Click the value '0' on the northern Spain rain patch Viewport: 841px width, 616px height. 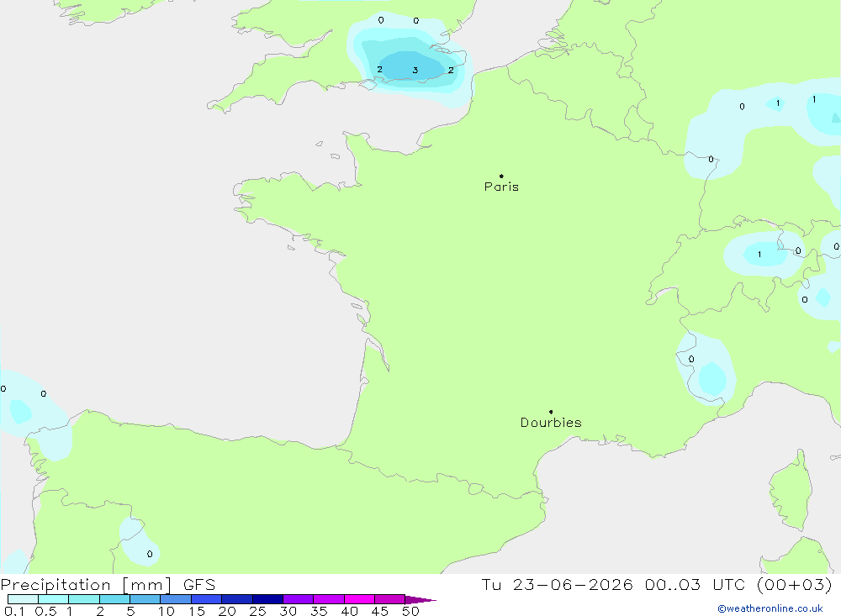coord(150,555)
